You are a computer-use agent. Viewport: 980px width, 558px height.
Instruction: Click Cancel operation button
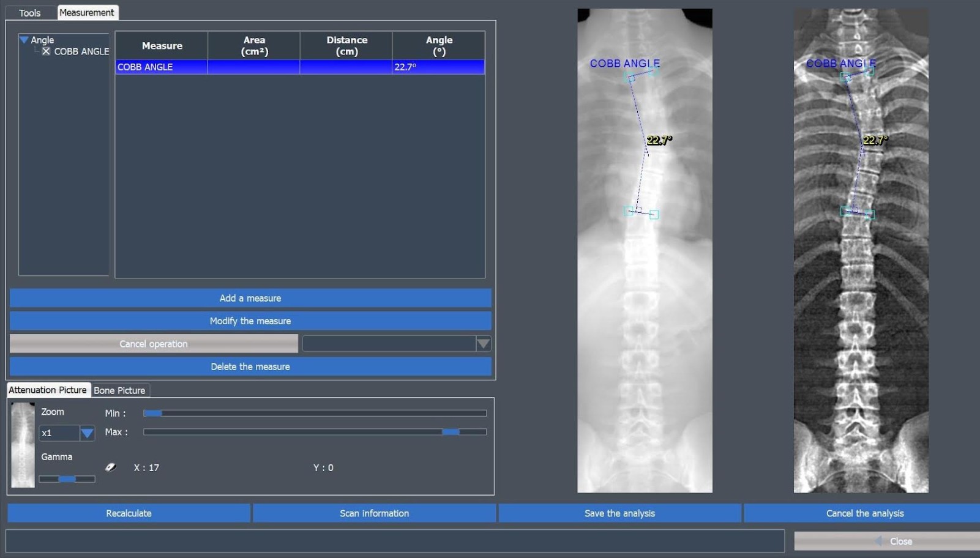tap(154, 344)
